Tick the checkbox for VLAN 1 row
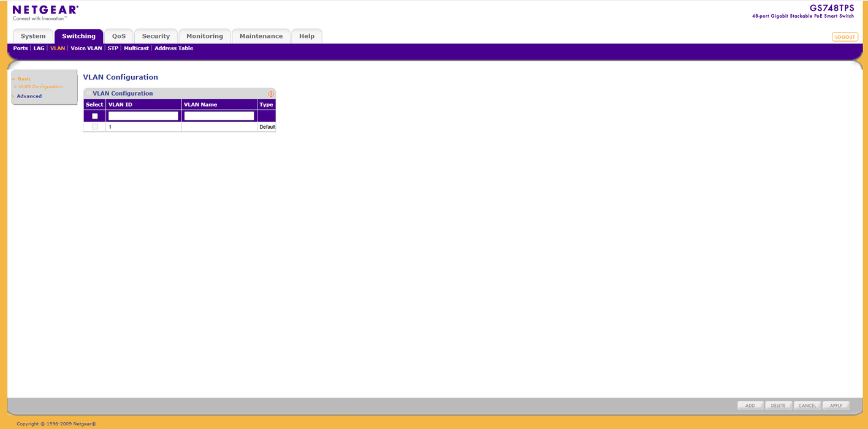The height and width of the screenshot is (429, 868). [94, 127]
